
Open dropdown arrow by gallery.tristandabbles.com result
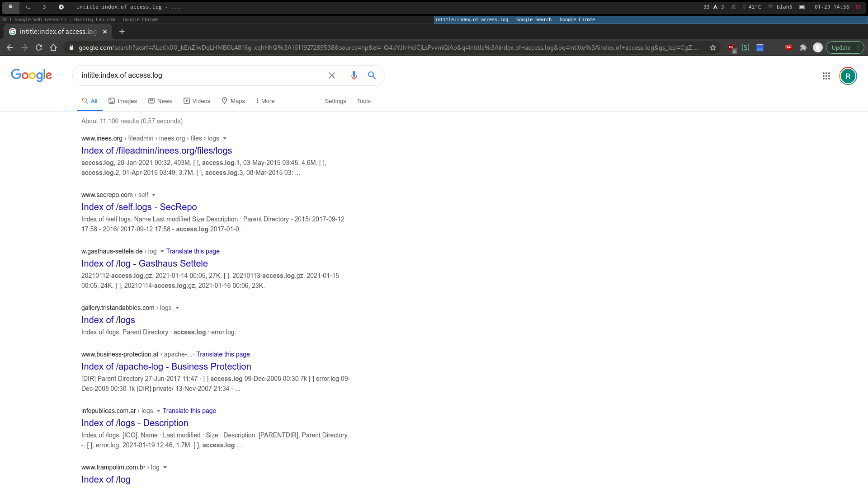[177, 308]
